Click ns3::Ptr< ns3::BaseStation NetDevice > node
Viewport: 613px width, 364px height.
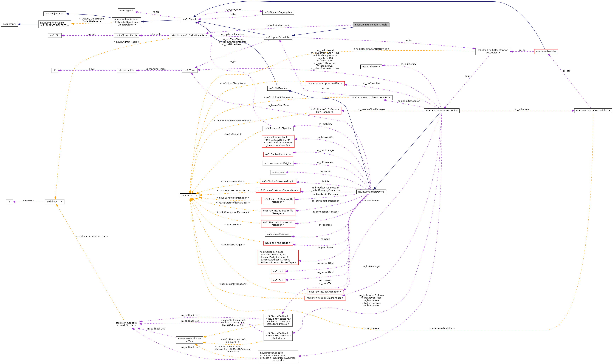tap(492, 51)
